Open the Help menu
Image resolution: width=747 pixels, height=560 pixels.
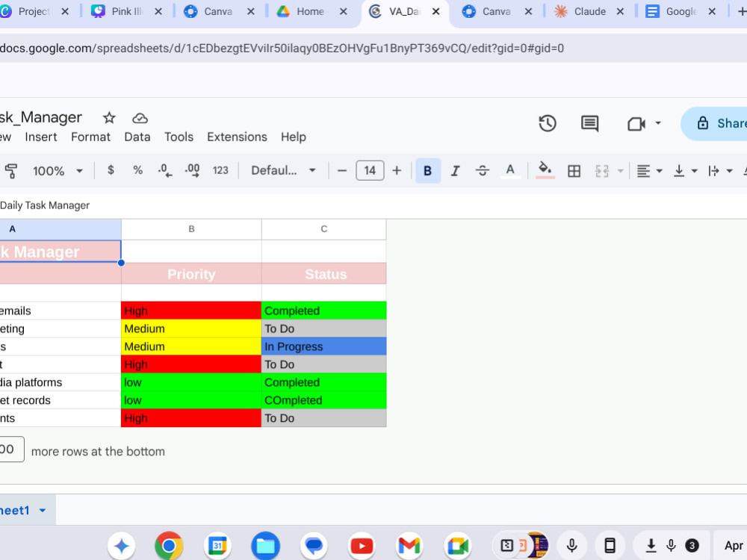(293, 137)
